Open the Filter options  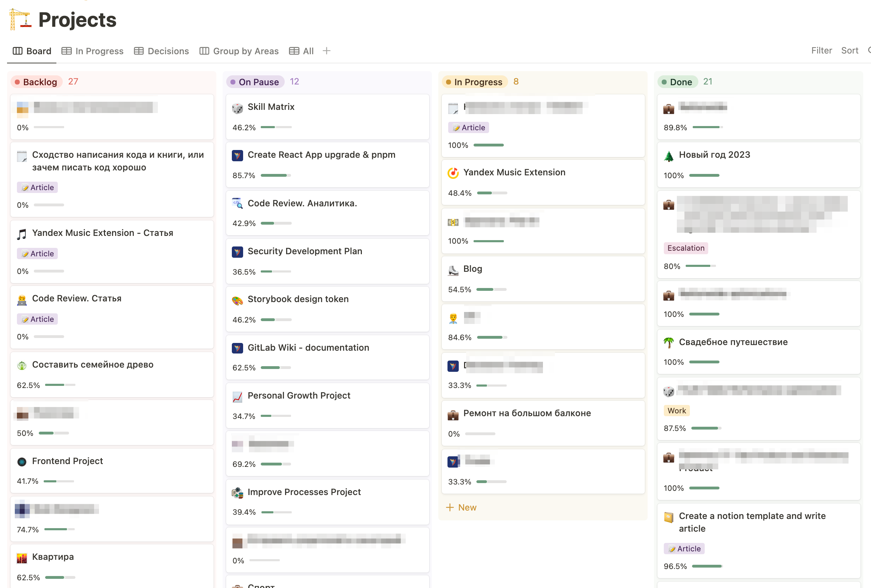pyautogui.click(x=821, y=51)
